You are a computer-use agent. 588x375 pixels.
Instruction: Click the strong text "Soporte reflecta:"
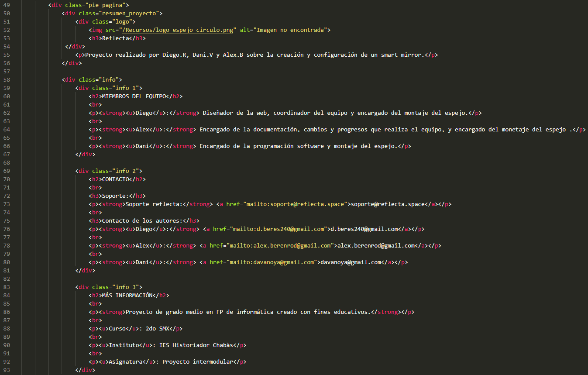click(x=154, y=204)
